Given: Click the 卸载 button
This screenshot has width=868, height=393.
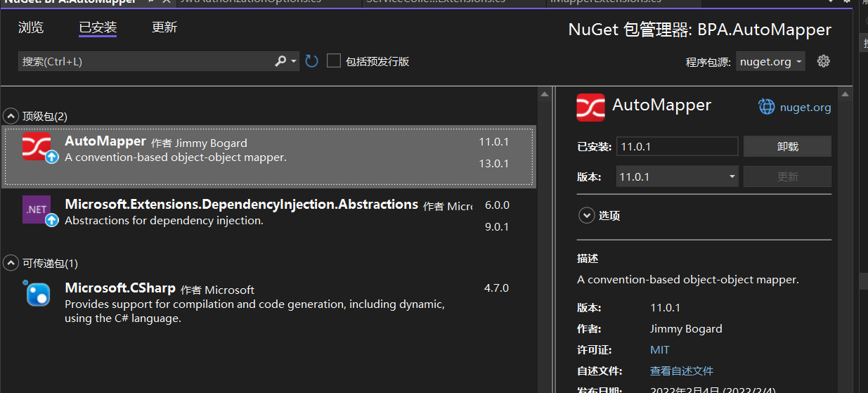Looking at the screenshot, I should point(787,146).
